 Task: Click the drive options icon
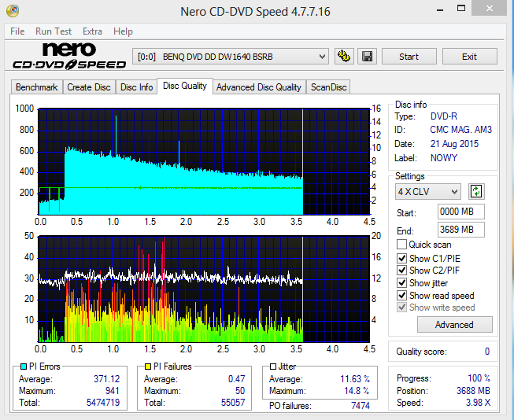[344, 57]
